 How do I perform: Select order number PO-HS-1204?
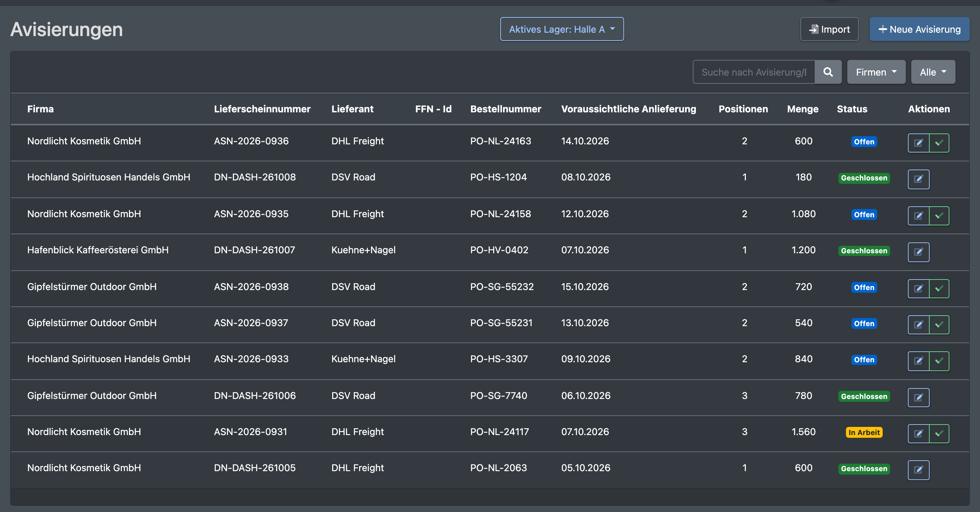click(499, 177)
